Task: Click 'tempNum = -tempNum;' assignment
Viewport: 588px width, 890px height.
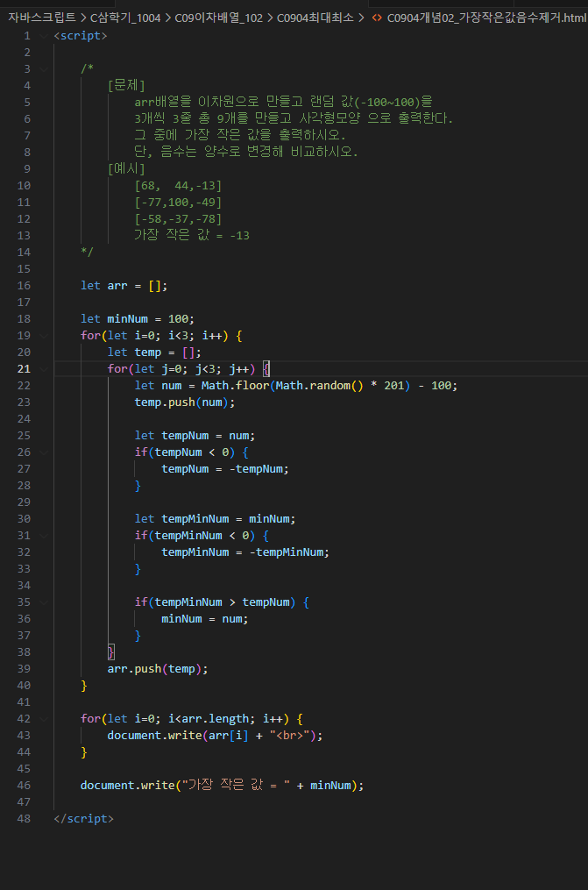Action: pos(225,469)
